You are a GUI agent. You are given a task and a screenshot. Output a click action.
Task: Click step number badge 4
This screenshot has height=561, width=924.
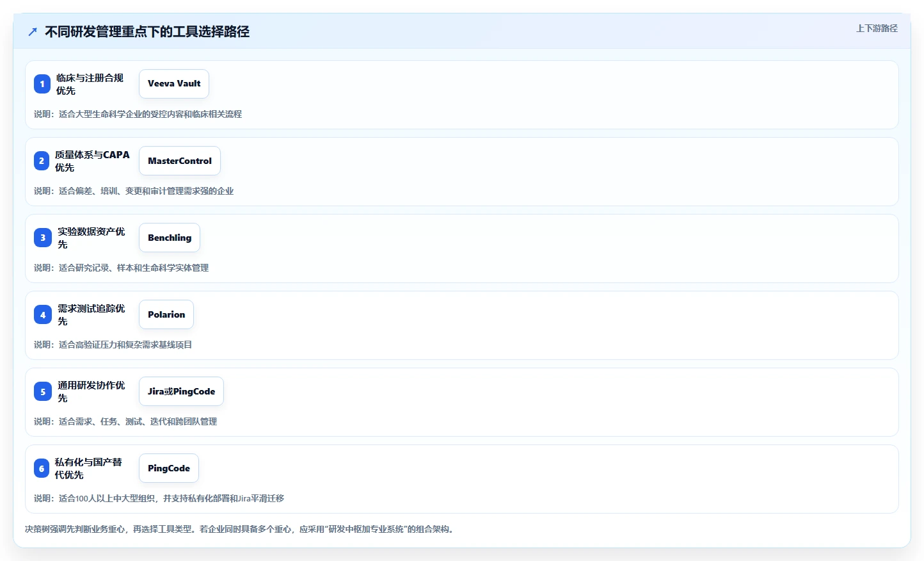[43, 314]
